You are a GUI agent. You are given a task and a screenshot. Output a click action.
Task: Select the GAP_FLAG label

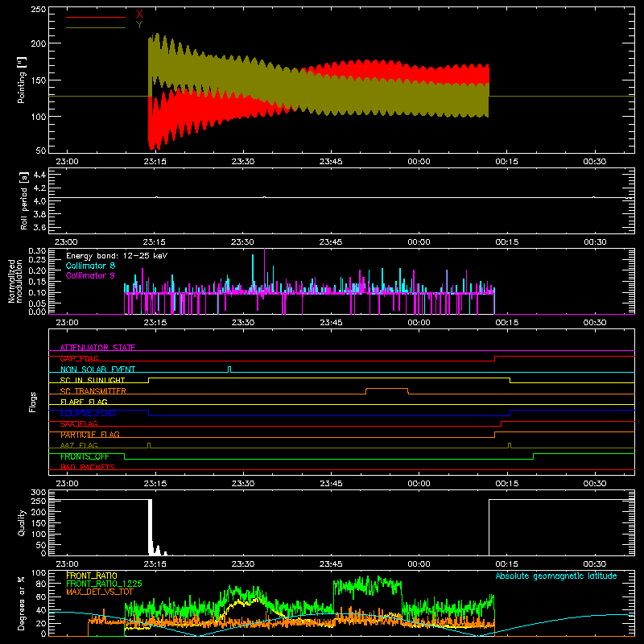(x=79, y=358)
